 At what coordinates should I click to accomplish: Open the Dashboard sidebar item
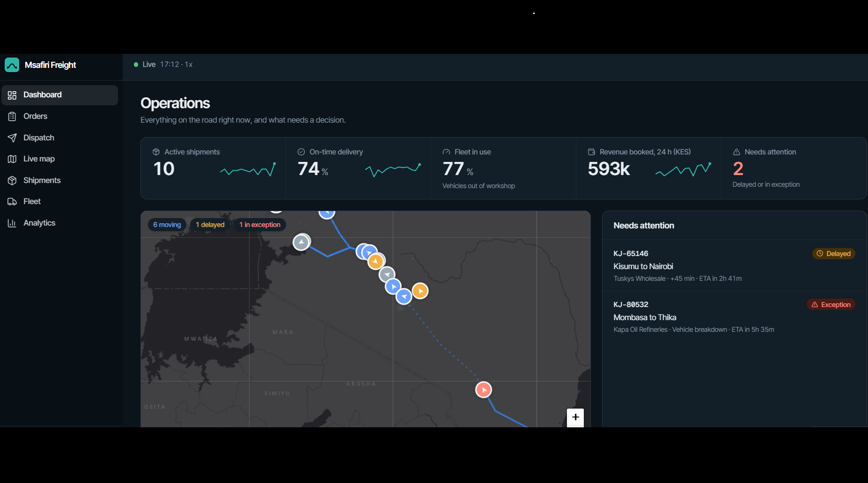tap(59, 95)
